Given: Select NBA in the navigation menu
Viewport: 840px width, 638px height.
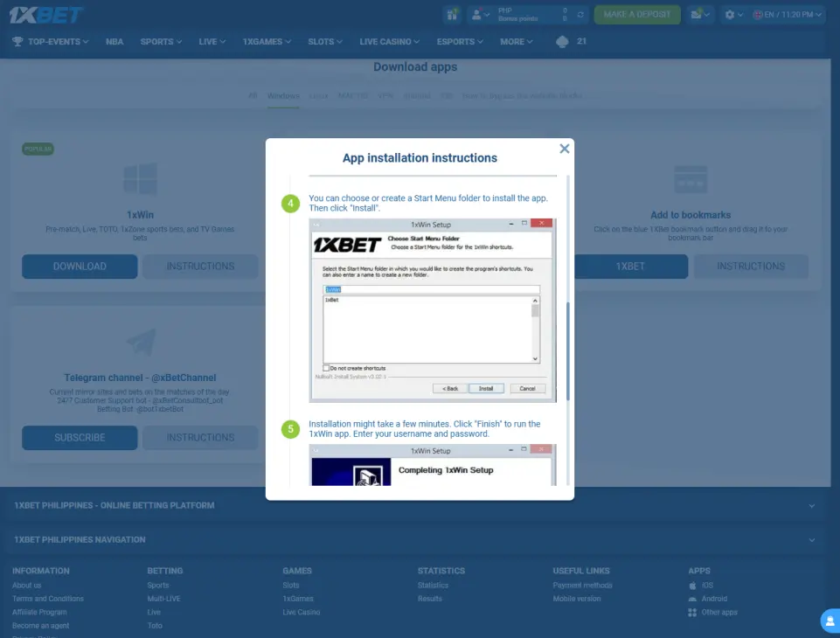Looking at the screenshot, I should [114, 40].
